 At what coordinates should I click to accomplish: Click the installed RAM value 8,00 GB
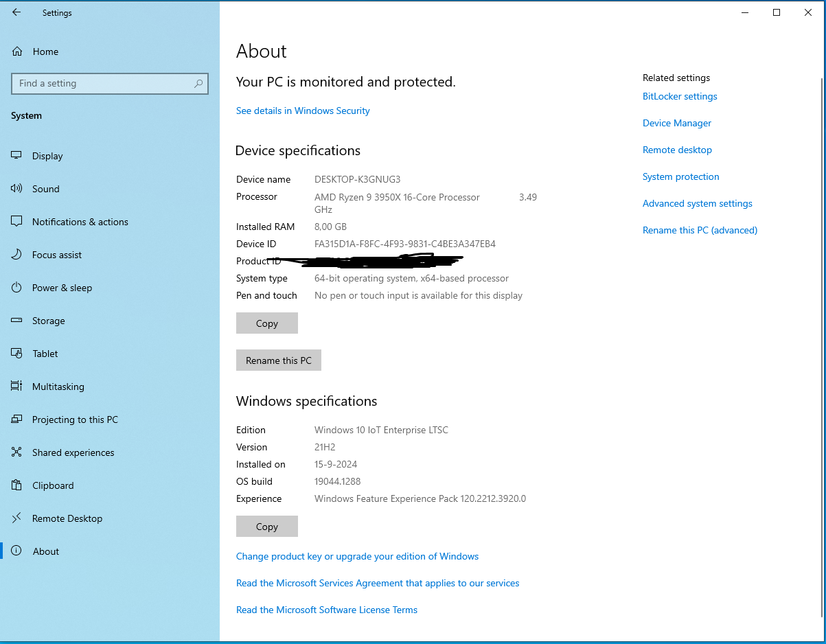pyautogui.click(x=330, y=227)
